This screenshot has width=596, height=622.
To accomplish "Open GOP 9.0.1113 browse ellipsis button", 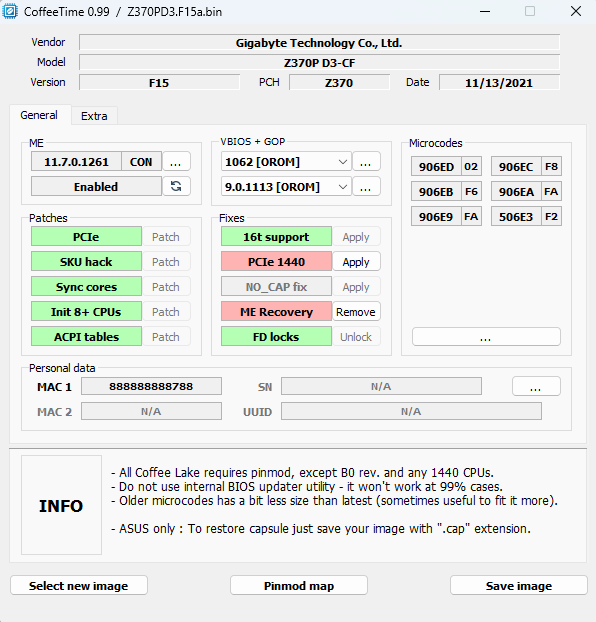I will pyautogui.click(x=366, y=186).
